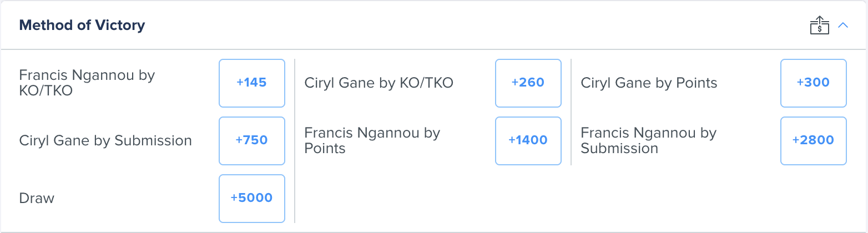The height and width of the screenshot is (233, 868).
Task: Click the Francis Ngannou by KO/TKO label
Action: click(87, 83)
